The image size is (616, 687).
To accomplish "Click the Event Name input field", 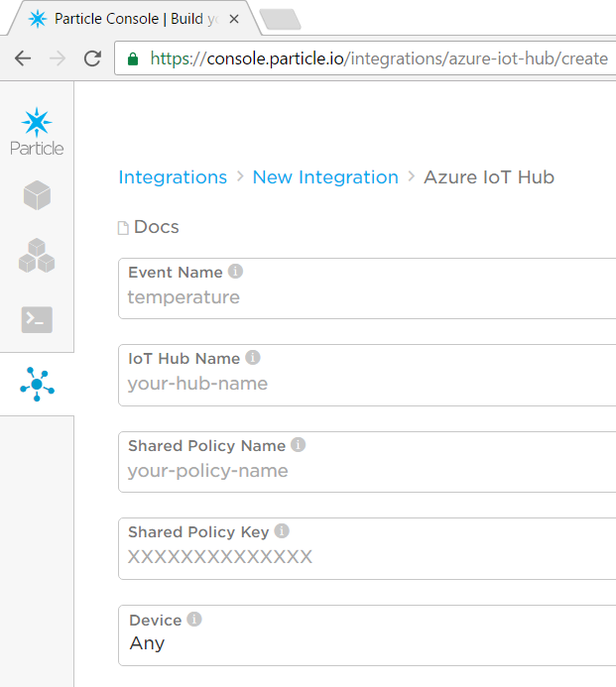I will [367, 297].
